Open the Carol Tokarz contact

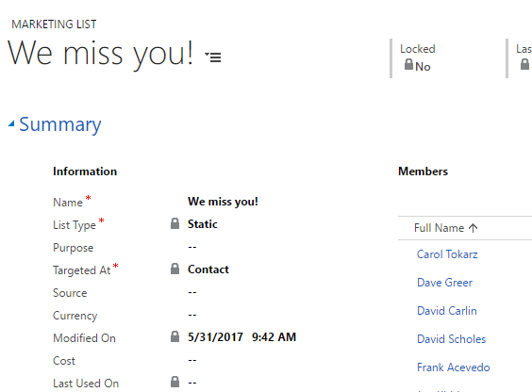tap(447, 254)
